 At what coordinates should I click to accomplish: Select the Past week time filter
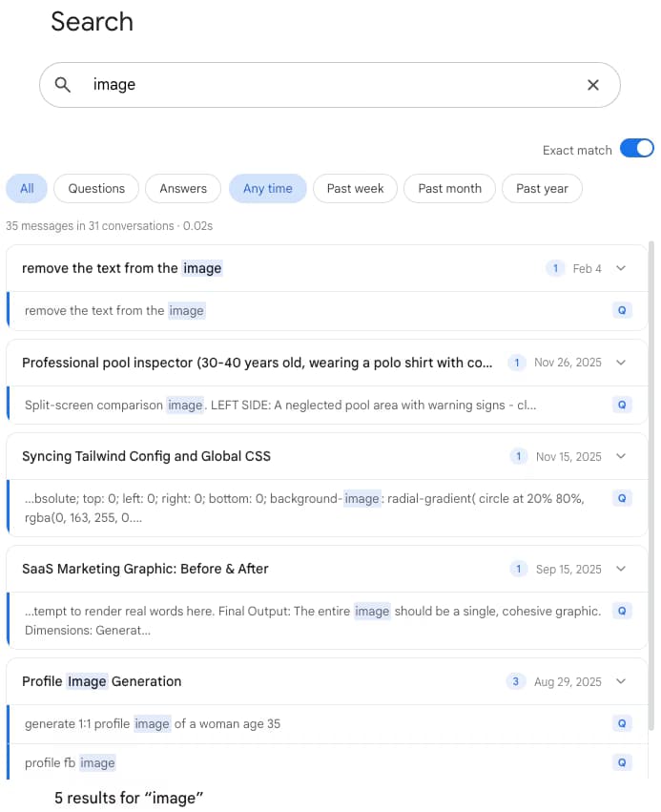click(x=355, y=188)
